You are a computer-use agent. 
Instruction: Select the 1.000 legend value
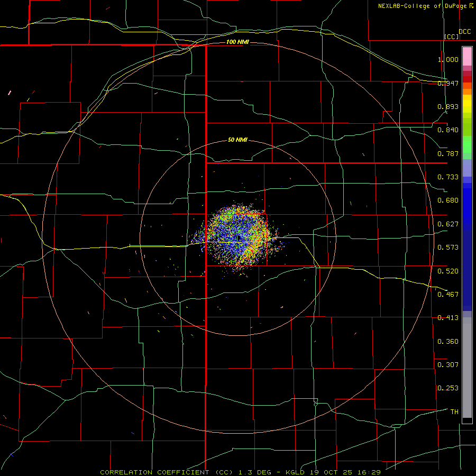448,59
